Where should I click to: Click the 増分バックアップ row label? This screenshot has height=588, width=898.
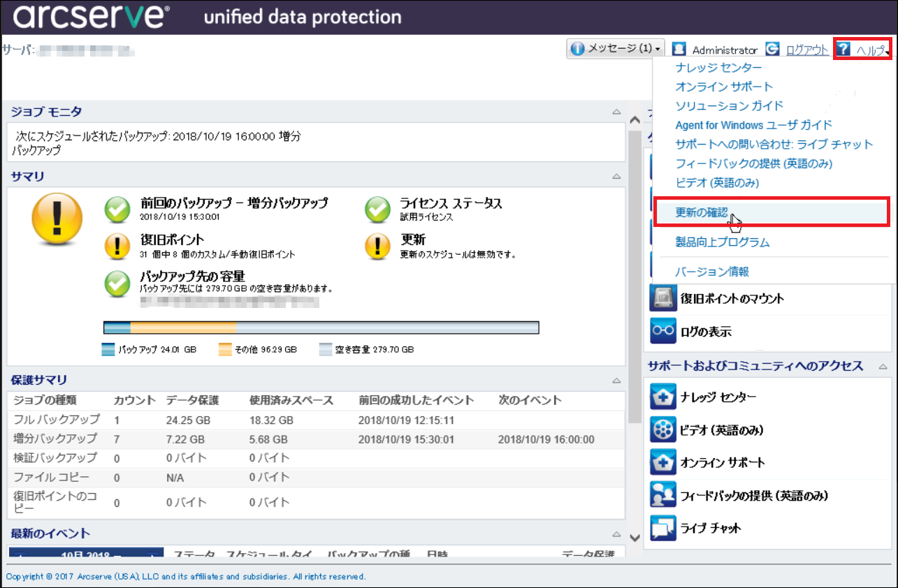55,439
